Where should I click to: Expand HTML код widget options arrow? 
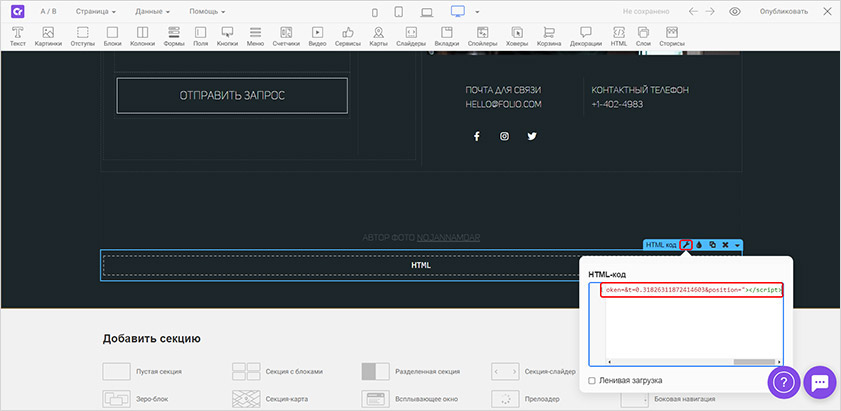tap(737, 245)
